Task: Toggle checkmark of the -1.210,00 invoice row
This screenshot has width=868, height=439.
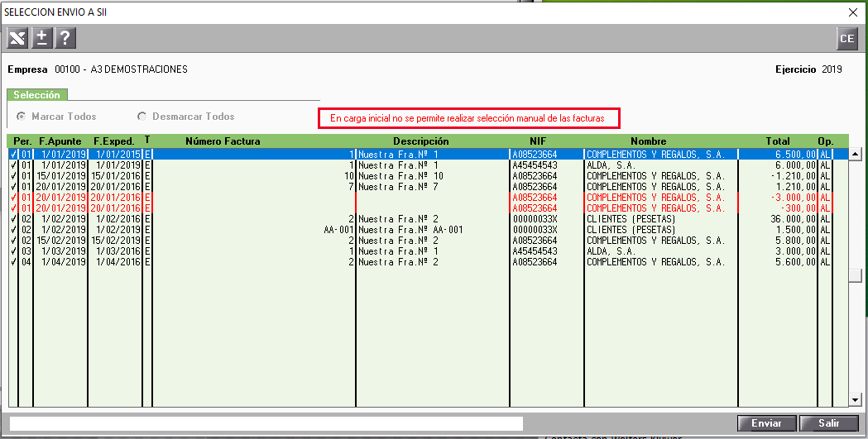Action: tap(13, 176)
